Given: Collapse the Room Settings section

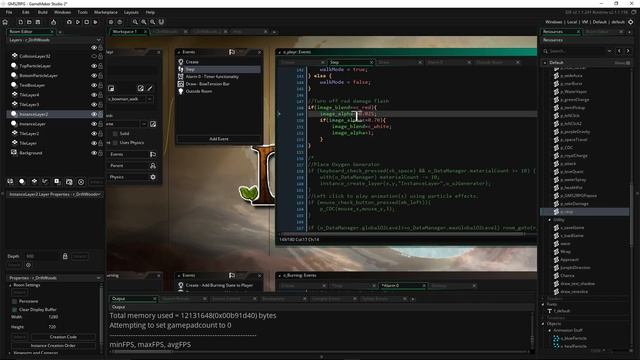Looking at the screenshot, I should coord(10,285).
